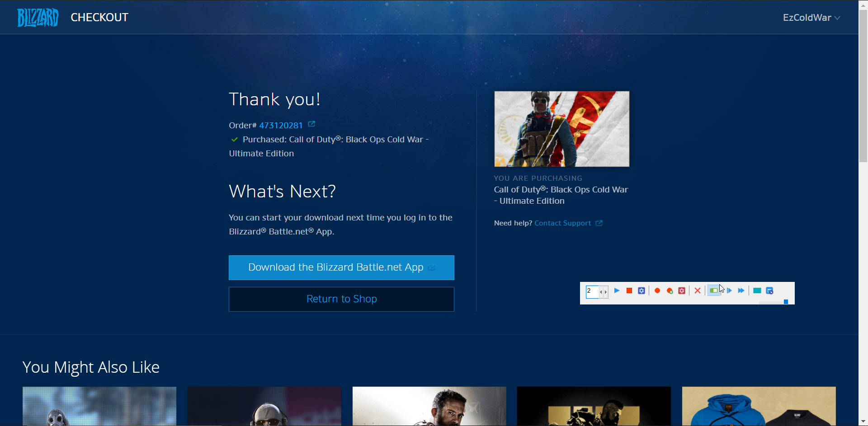Click the CHECKOUT header text
The height and width of the screenshot is (426, 868).
pos(99,17)
